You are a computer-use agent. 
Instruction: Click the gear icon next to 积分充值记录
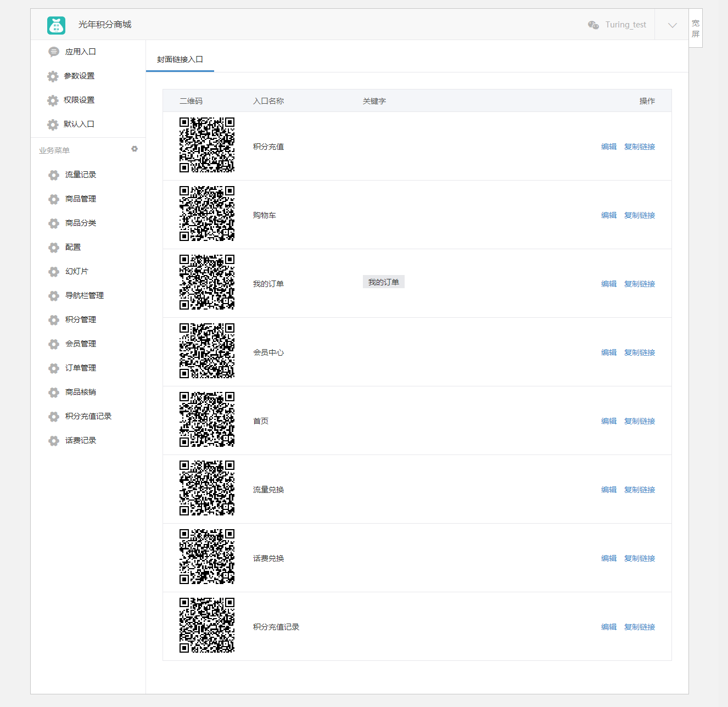tap(54, 417)
